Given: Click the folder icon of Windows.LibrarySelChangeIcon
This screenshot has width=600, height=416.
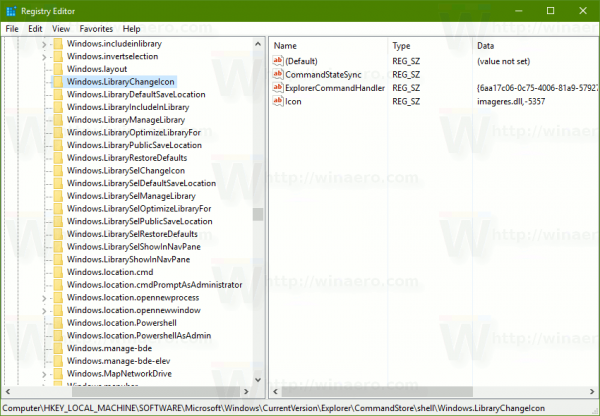Looking at the screenshot, I should tap(58, 170).
